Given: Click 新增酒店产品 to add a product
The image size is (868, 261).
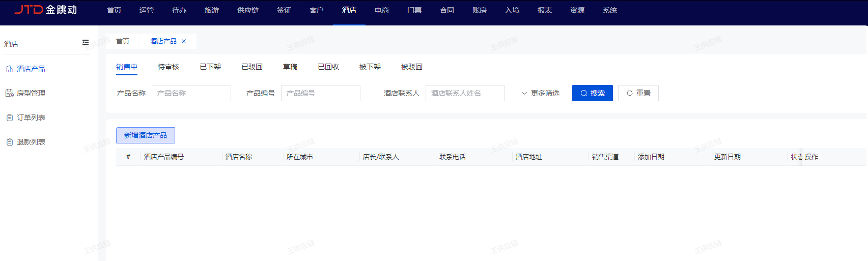Looking at the screenshot, I should click(x=146, y=135).
